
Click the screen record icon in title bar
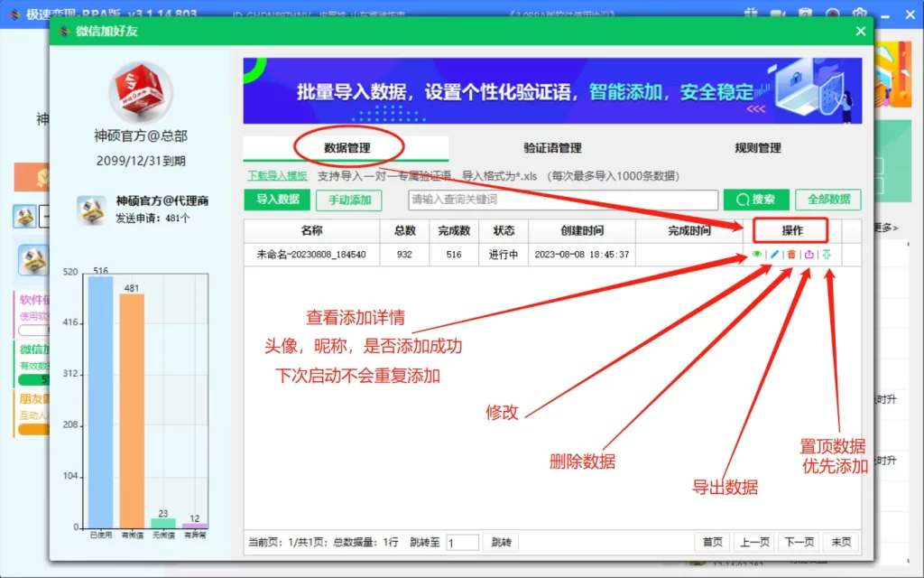[x=832, y=12]
